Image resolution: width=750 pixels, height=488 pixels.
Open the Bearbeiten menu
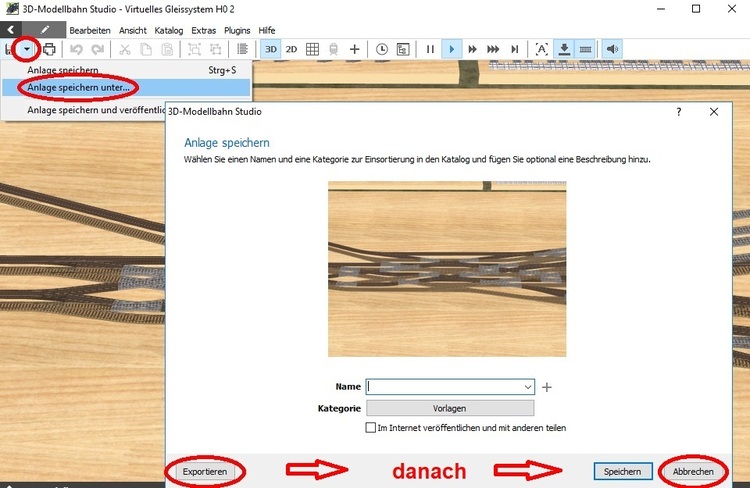coord(90,30)
